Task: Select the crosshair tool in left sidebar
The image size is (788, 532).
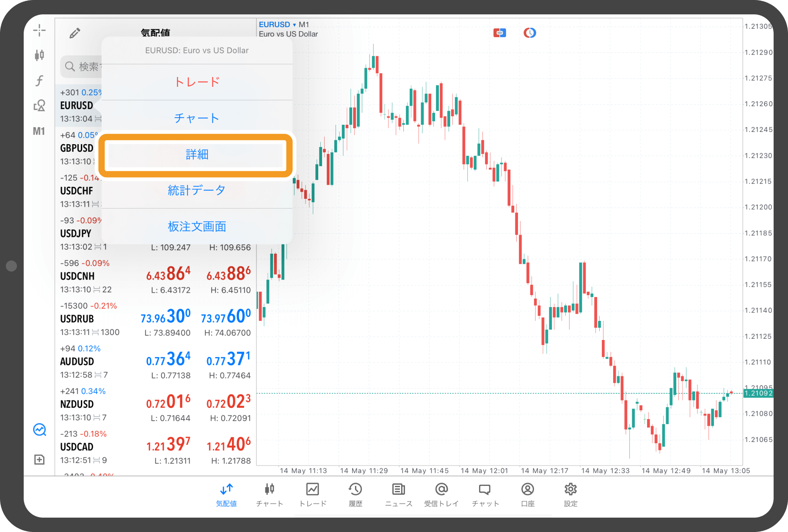Action: [x=39, y=30]
